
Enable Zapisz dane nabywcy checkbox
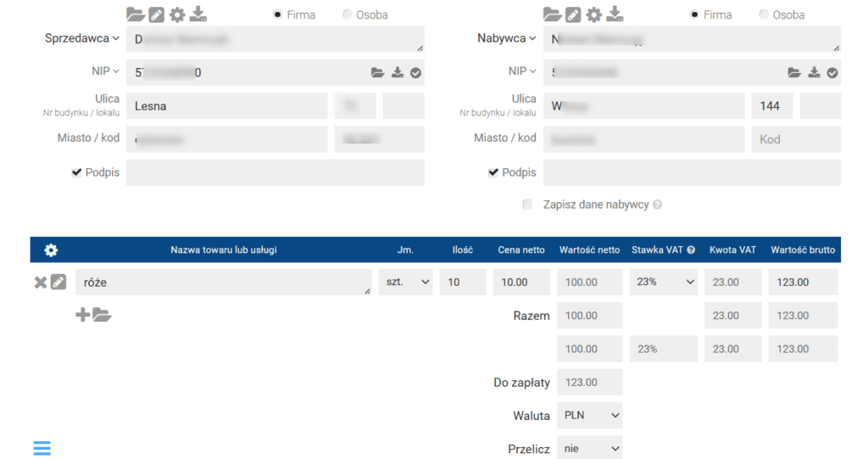(x=527, y=204)
